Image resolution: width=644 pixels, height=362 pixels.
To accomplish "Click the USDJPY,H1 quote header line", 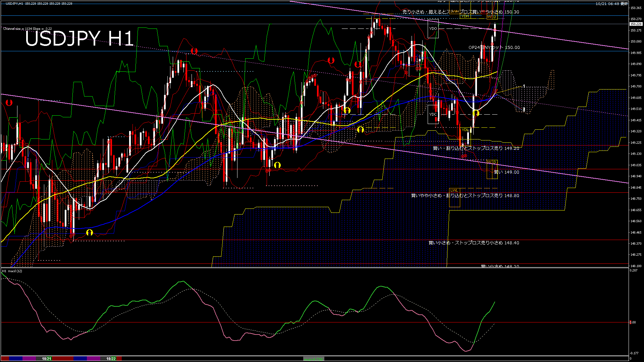I will (39, 3).
